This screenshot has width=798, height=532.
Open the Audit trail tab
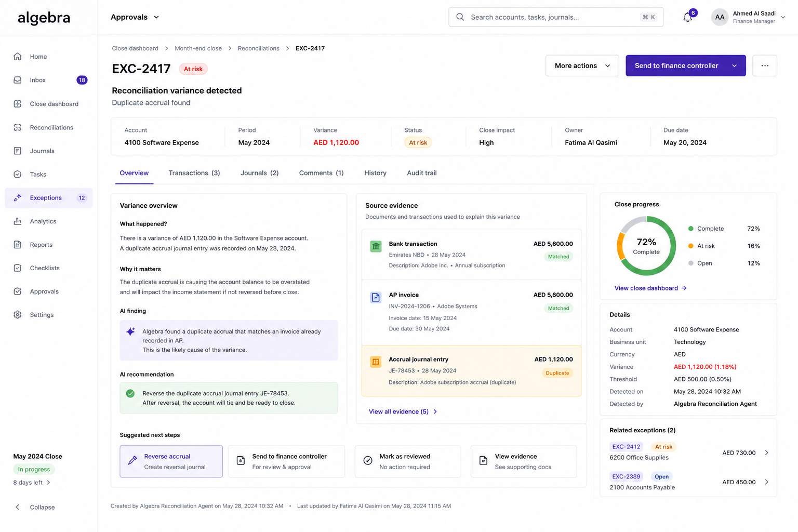pyautogui.click(x=422, y=173)
